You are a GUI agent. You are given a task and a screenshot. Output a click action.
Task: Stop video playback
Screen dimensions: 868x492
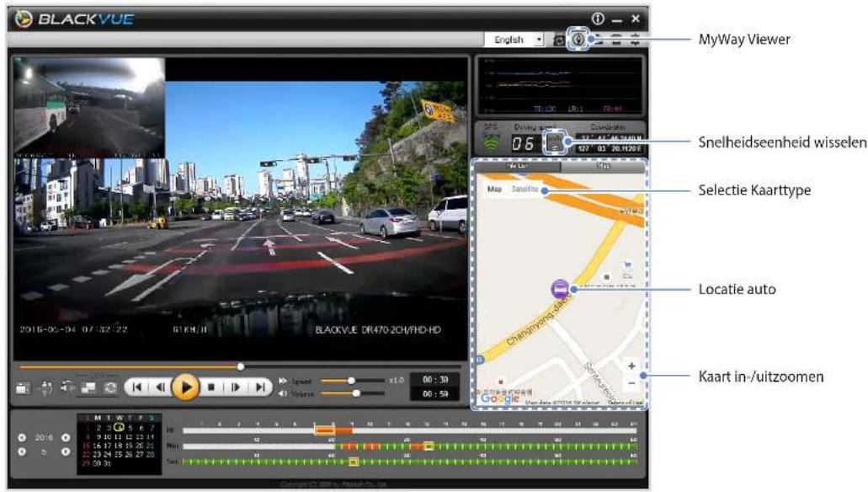(211, 388)
